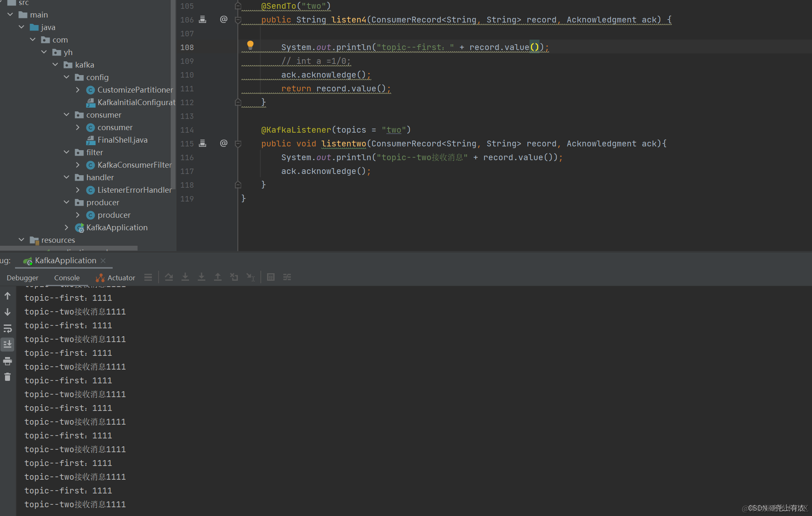Click the intention lightbulb on line 108

pyautogui.click(x=250, y=45)
